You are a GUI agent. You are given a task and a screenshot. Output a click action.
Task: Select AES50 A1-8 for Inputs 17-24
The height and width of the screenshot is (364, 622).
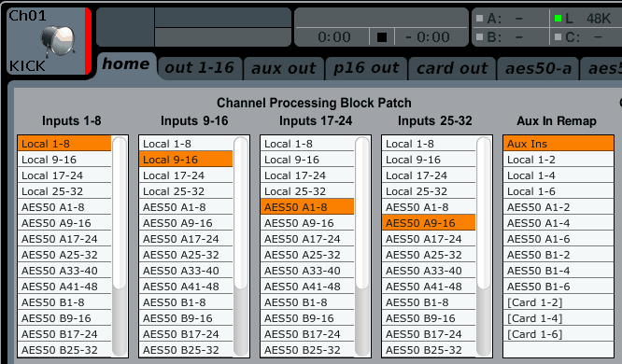point(307,207)
